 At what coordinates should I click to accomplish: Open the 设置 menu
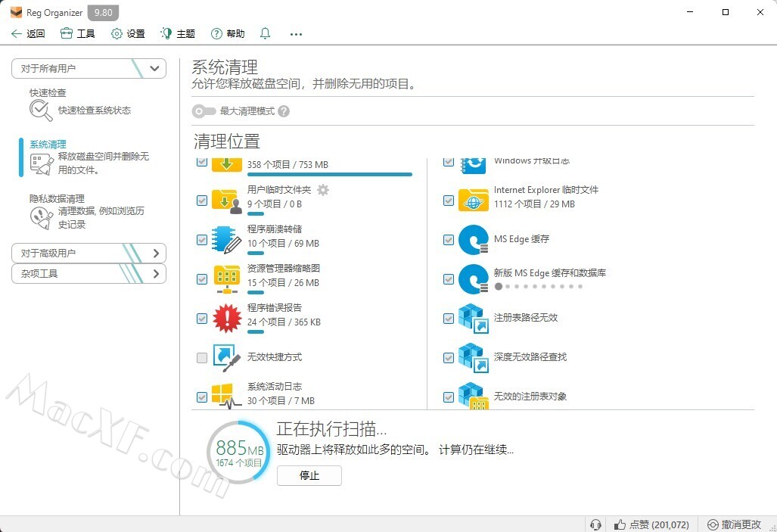(x=129, y=34)
